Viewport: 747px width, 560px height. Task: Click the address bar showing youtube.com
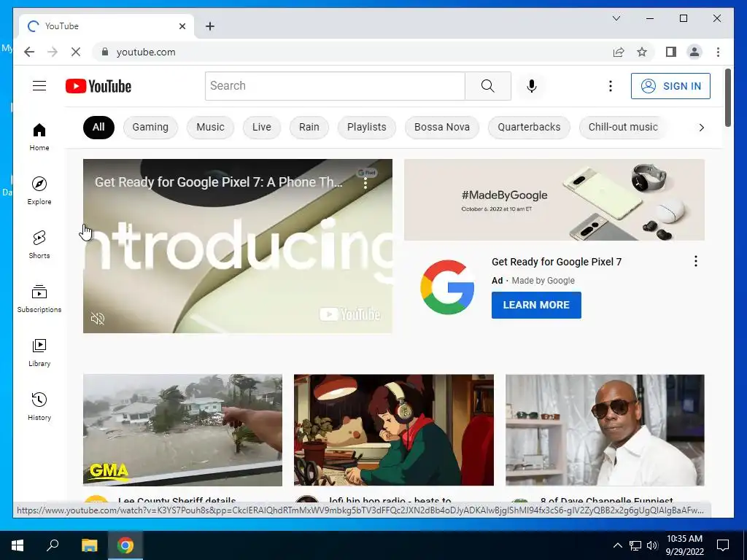click(352, 52)
